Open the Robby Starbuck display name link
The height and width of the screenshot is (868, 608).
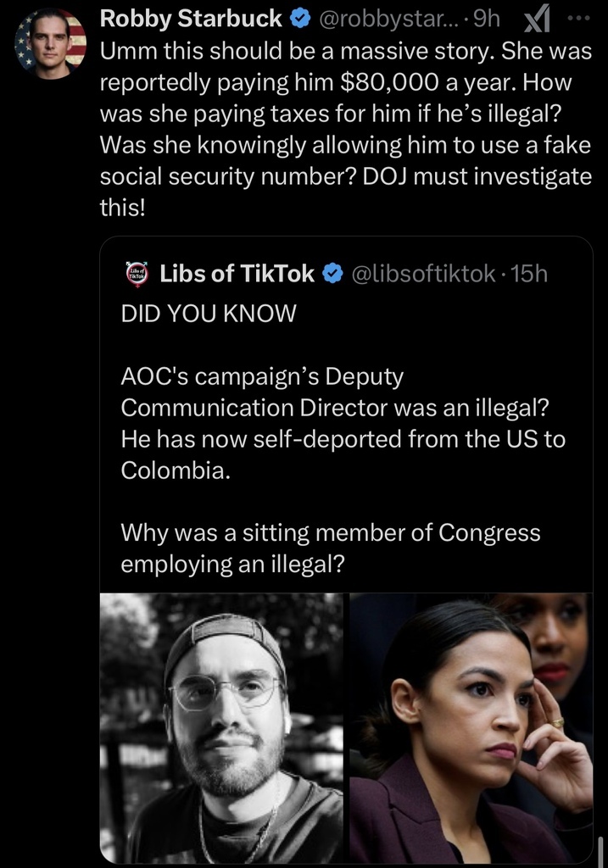pos(191,18)
